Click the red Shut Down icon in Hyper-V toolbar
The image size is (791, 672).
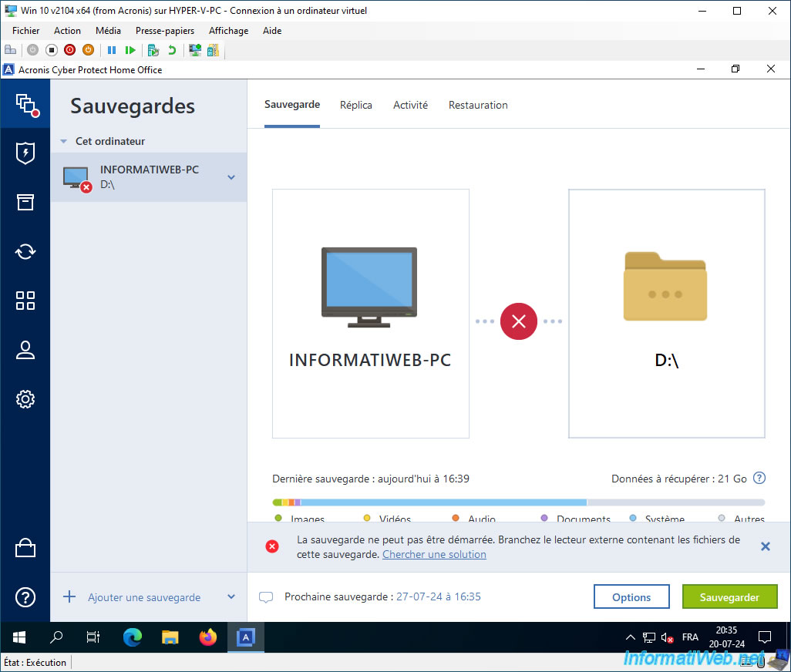tap(69, 50)
